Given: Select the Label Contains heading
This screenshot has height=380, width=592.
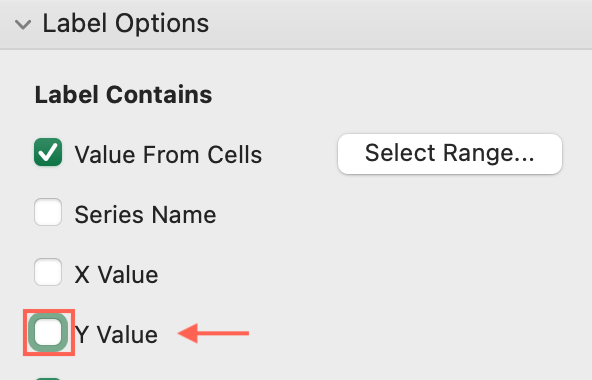Looking at the screenshot, I should 123,94.
